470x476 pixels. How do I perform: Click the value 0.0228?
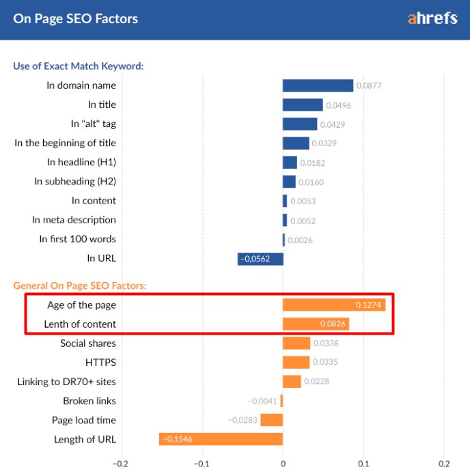pyautogui.click(x=317, y=381)
